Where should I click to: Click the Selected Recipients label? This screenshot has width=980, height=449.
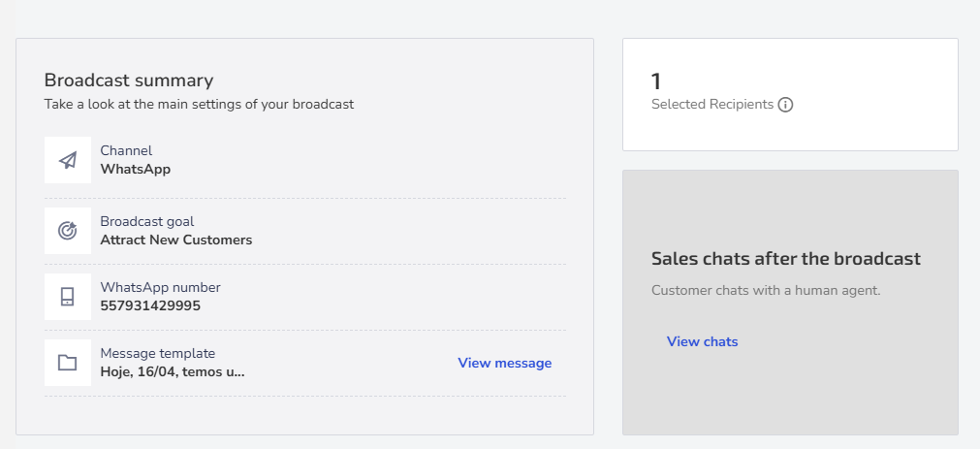[x=712, y=104]
